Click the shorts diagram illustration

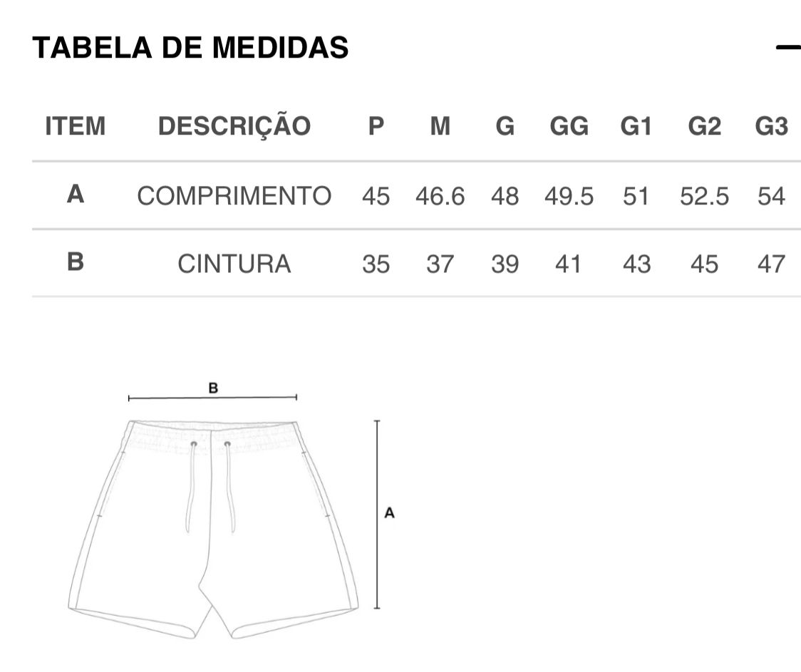pos(214,529)
